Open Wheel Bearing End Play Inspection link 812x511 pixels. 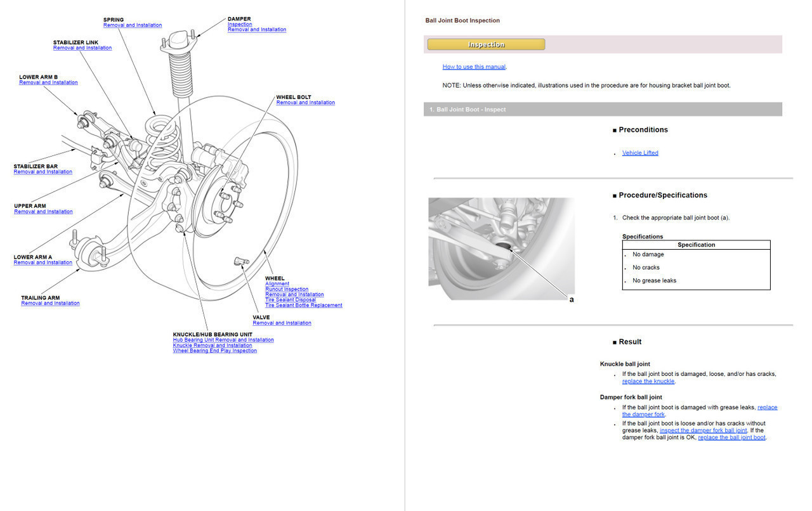pos(215,351)
